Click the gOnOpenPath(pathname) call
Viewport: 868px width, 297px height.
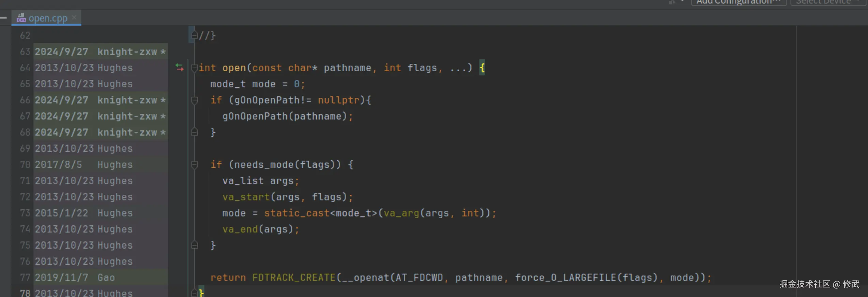tap(285, 116)
